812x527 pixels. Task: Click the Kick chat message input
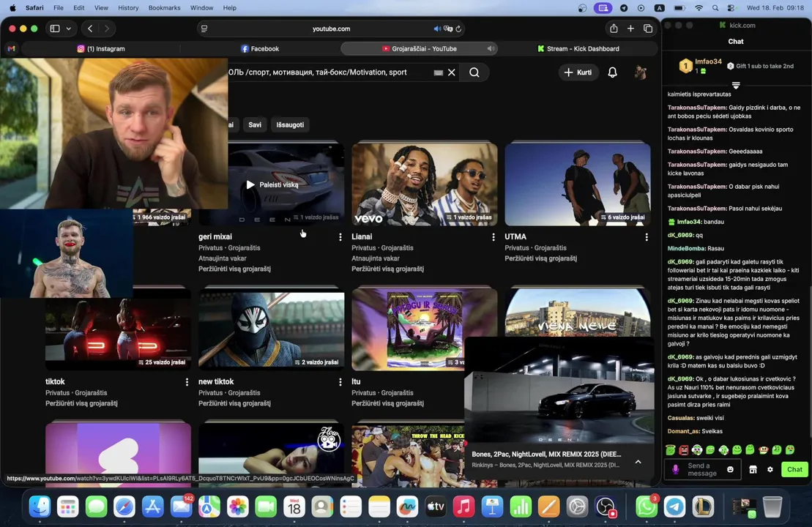click(x=701, y=469)
